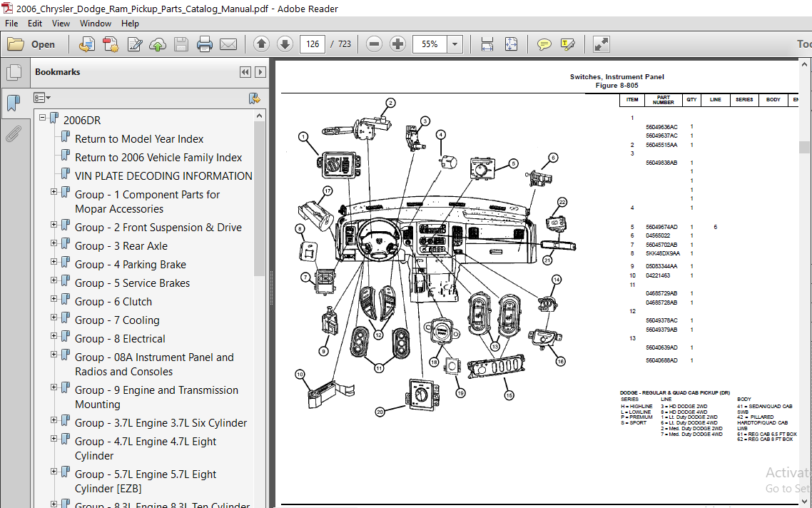This screenshot has width=812, height=508.
Task: Open VIN PLATE DECODING INFORMATION bookmark
Action: click(x=163, y=176)
